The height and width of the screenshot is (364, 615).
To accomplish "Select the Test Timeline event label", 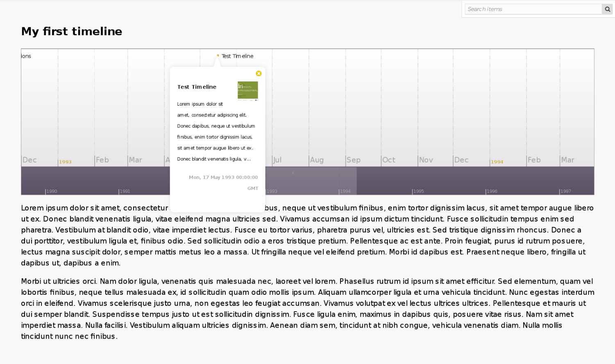I will (238, 56).
